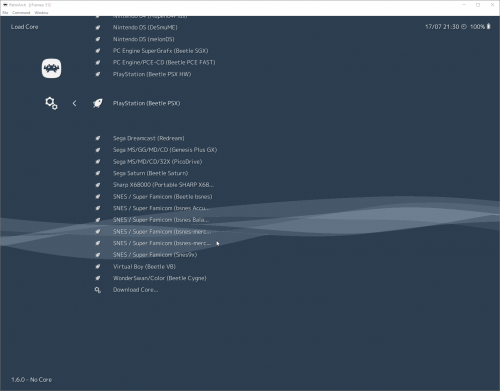Go back using the left chevron arrow

pyautogui.click(x=74, y=103)
